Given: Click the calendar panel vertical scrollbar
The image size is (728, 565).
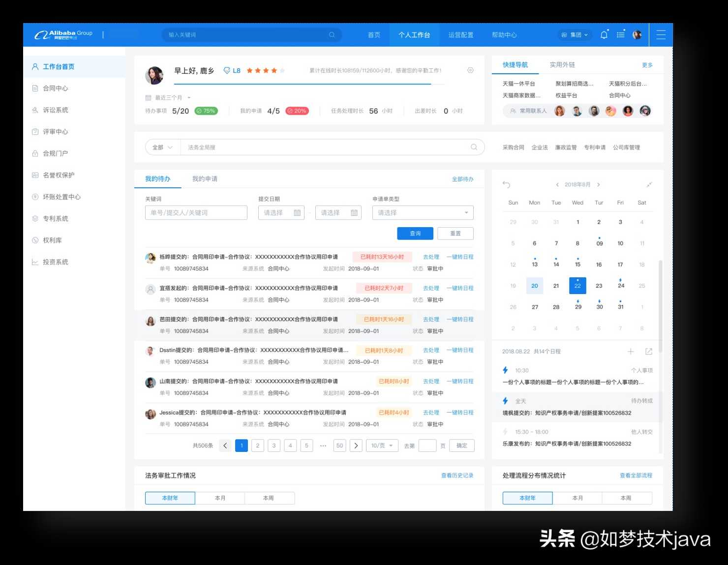Looking at the screenshot, I should pyautogui.click(x=660, y=306).
